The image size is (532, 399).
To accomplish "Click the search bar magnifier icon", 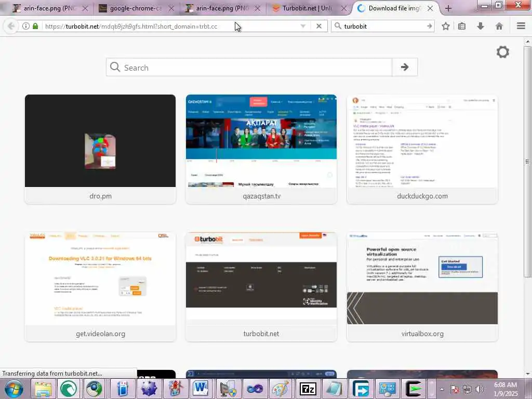I will pos(338,26).
